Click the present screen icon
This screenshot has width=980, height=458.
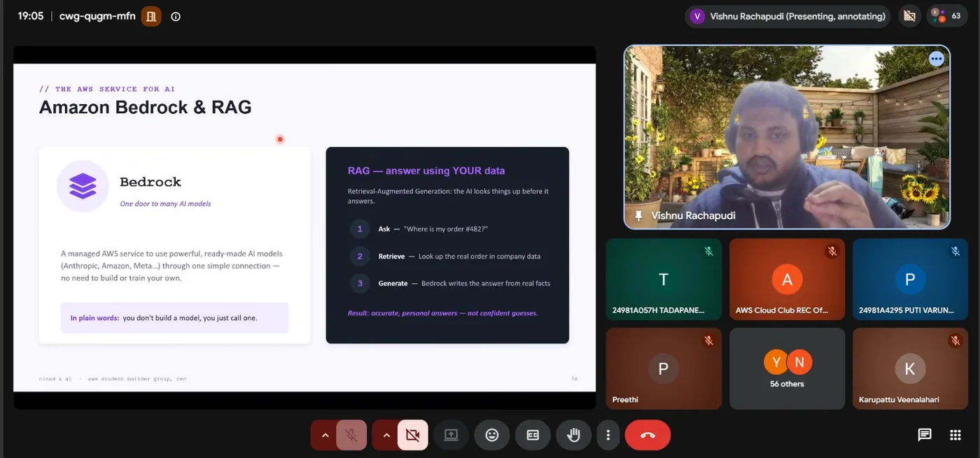[x=451, y=435]
